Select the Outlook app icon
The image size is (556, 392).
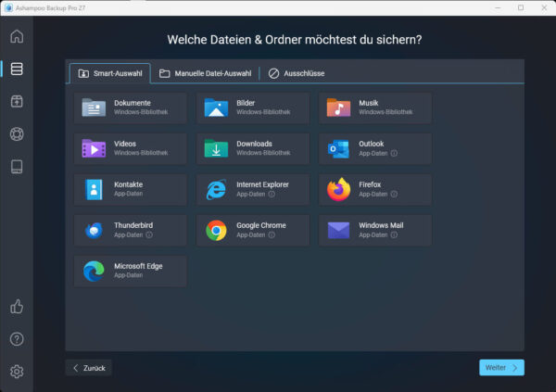coord(338,149)
